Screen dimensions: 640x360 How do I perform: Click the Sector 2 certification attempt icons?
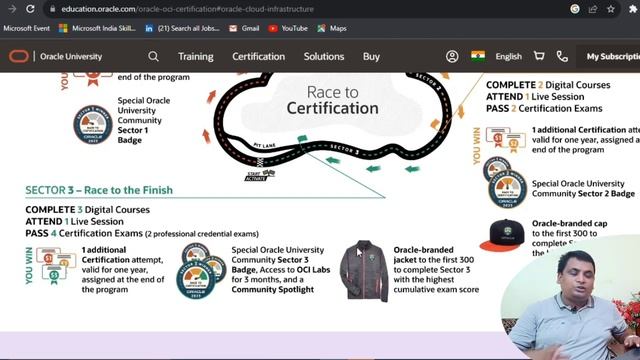(505, 140)
